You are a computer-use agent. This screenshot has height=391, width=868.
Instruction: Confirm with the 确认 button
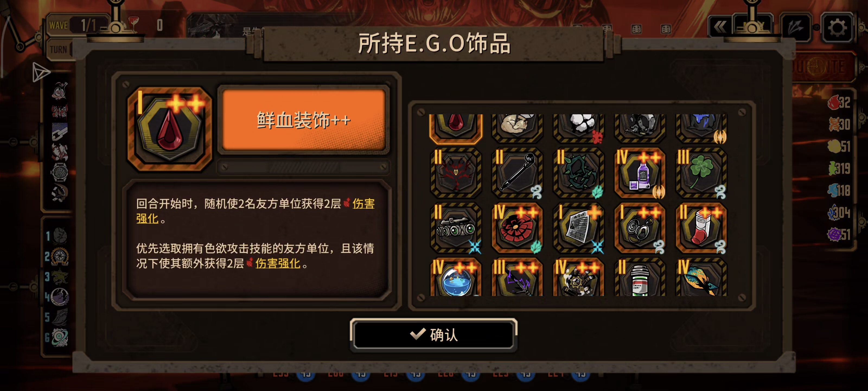tap(433, 335)
